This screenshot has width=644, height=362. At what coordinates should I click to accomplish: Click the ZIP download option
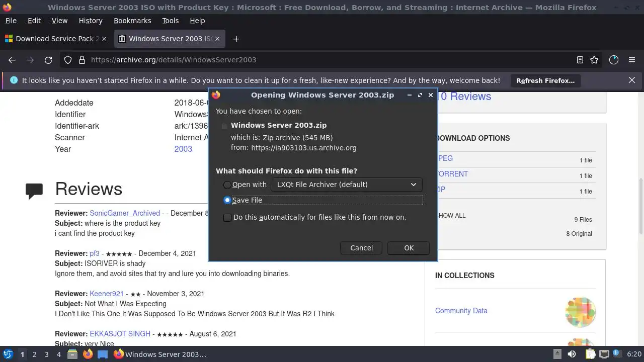tap(441, 190)
